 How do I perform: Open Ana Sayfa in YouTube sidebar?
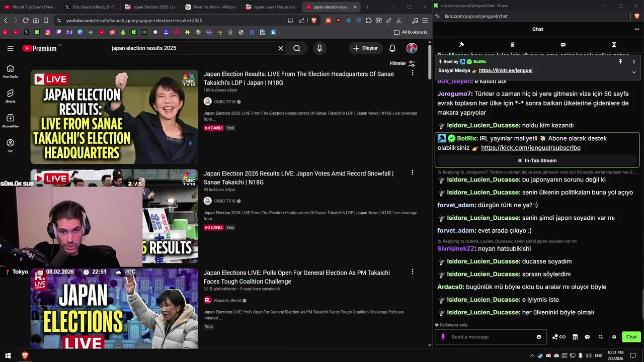click(10, 71)
